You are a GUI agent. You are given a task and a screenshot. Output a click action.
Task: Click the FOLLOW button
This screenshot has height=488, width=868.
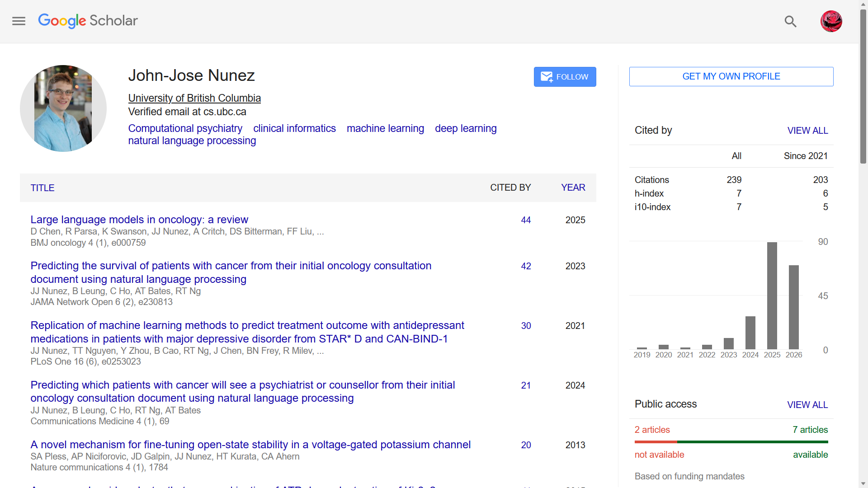point(565,77)
